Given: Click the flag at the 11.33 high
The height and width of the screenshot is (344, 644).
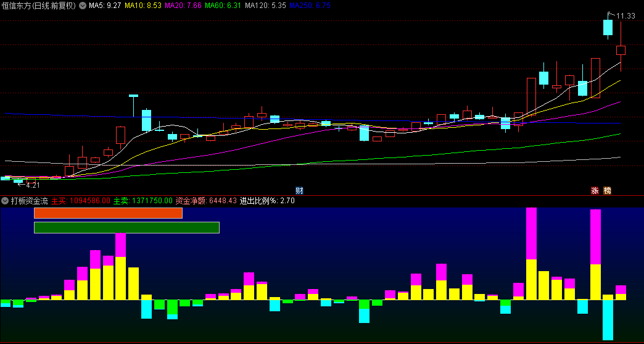Looking at the screenshot, I should (x=611, y=14).
